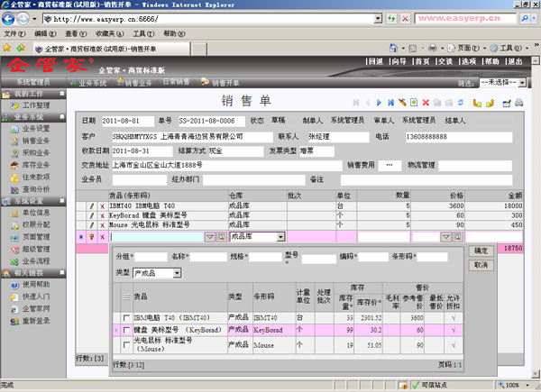Open IE 文件 menu

click(x=14, y=33)
